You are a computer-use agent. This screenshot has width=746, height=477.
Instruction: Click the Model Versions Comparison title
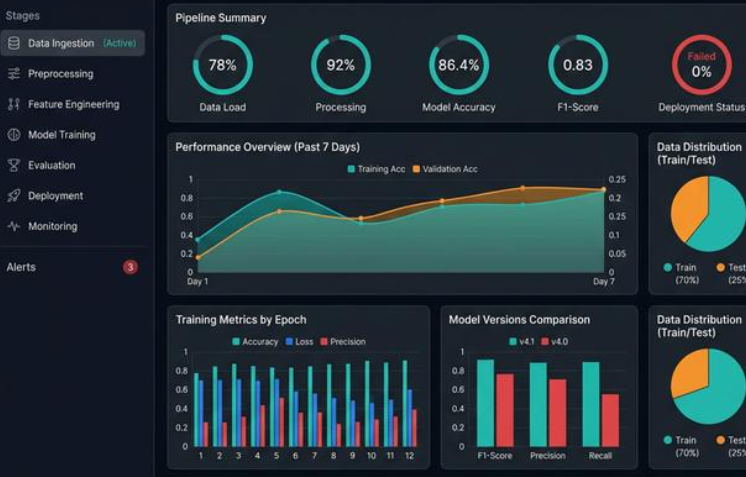tap(519, 320)
